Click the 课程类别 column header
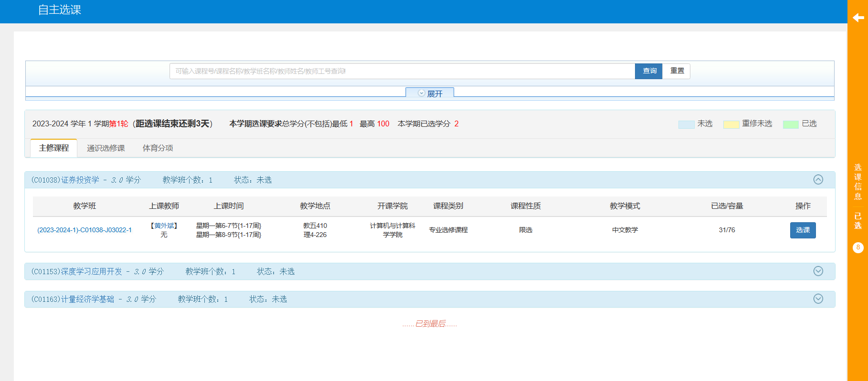 click(x=448, y=206)
